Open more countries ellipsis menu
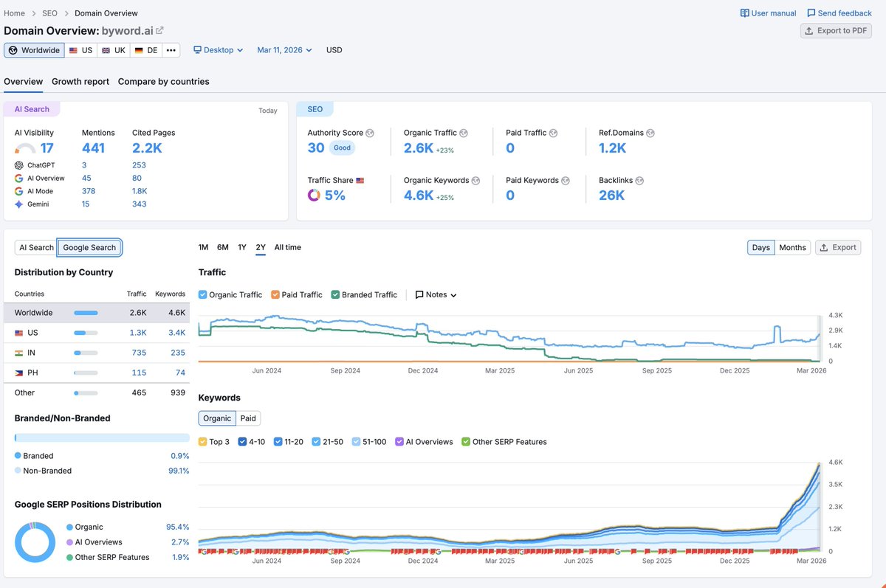Screen dimensions: 886x588 [171, 50]
